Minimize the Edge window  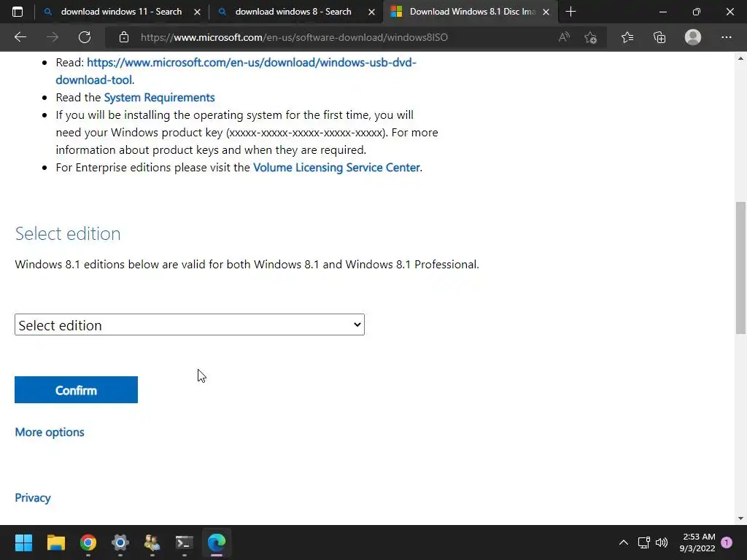pos(662,12)
